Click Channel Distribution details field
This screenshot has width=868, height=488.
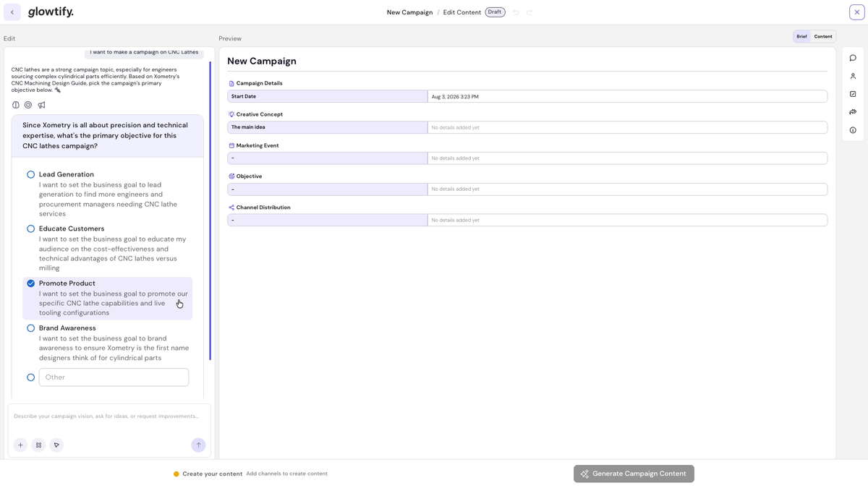(x=627, y=220)
